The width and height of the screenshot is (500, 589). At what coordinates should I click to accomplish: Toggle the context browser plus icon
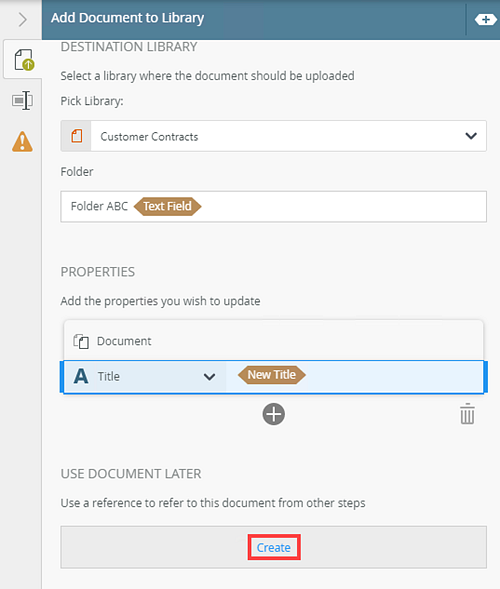pyautogui.click(x=486, y=20)
